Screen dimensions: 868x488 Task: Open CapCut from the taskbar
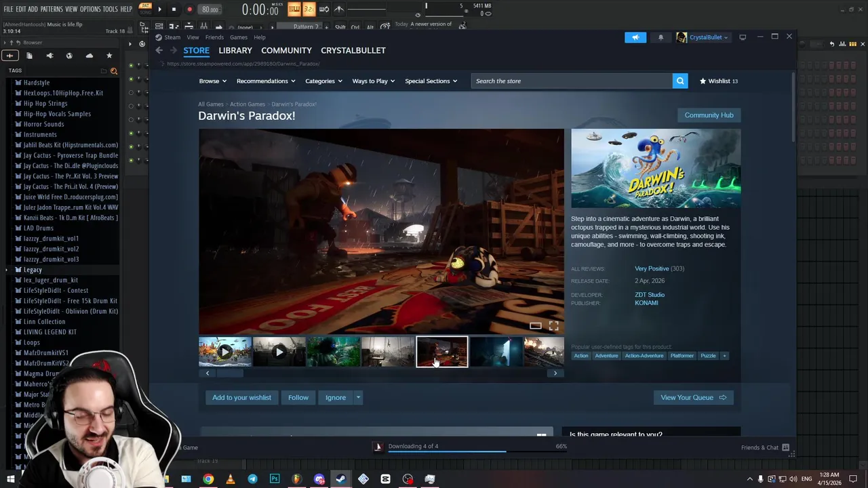385,479
